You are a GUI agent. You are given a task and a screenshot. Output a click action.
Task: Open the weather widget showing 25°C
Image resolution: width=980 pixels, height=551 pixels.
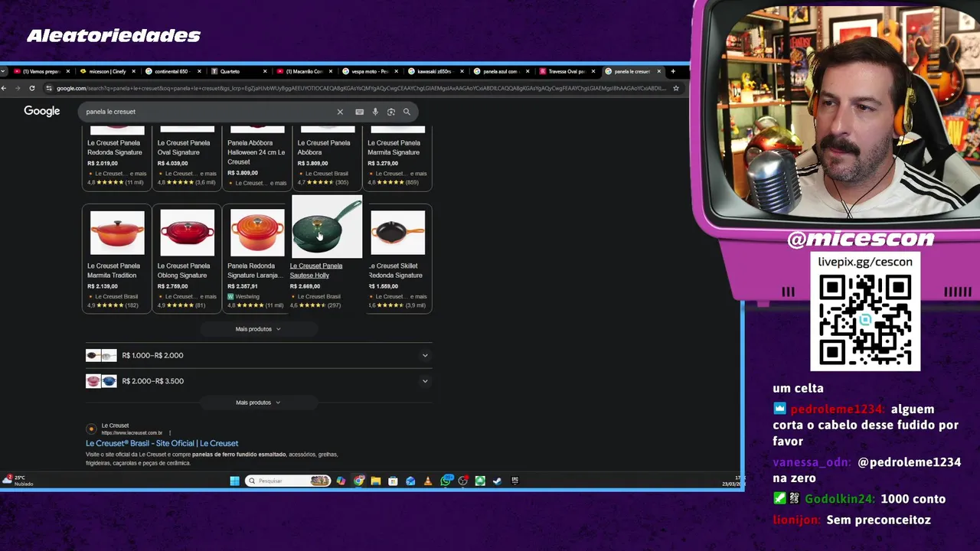click(17, 481)
